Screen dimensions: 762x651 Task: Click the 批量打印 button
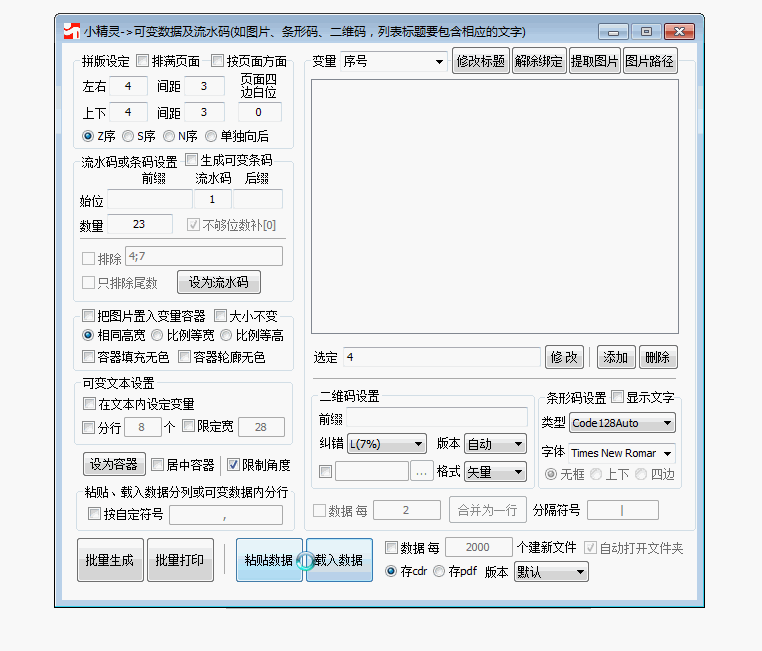[180, 560]
